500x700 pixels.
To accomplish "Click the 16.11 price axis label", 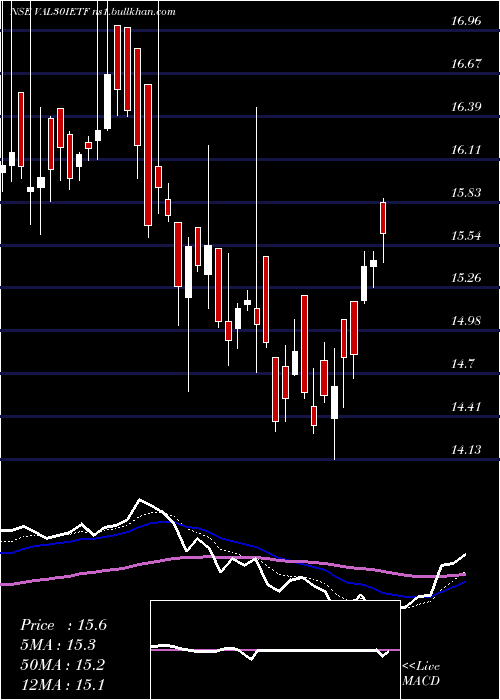I will (466, 150).
